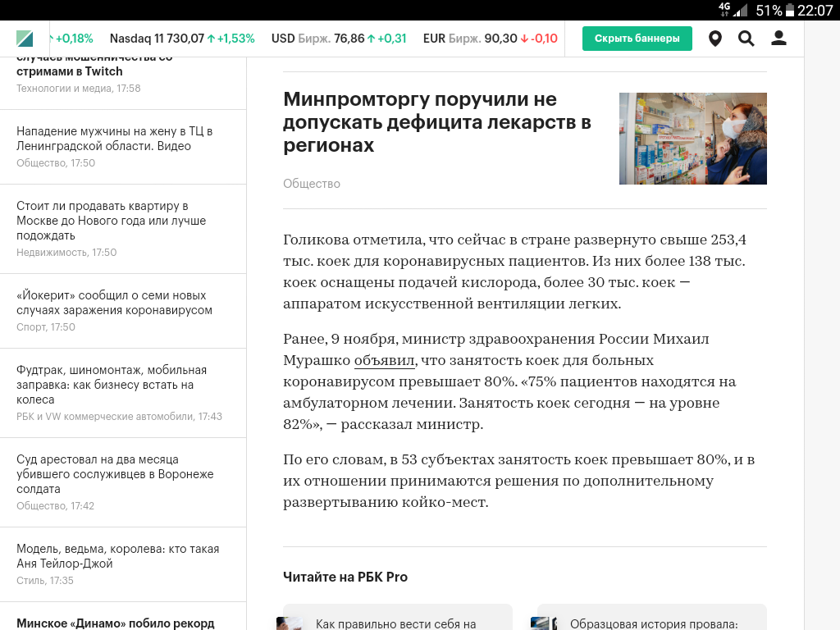Click the Недвижимость, 17:50 label
This screenshot has height=630, width=840.
click(x=66, y=253)
